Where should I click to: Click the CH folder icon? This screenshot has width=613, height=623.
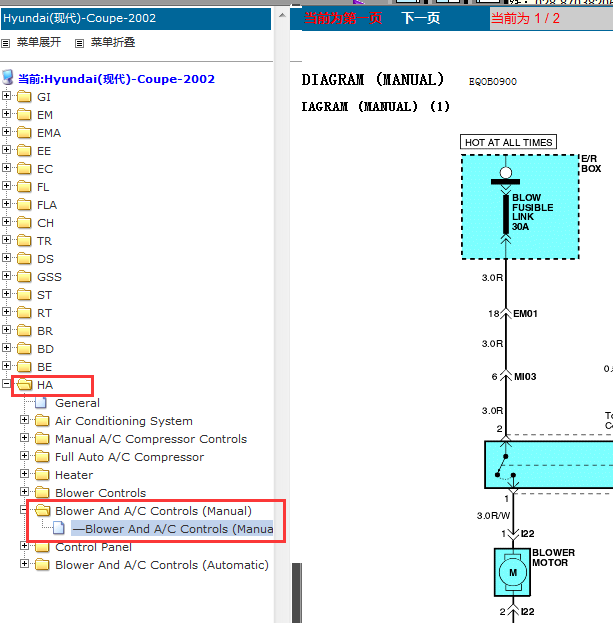coord(24,222)
